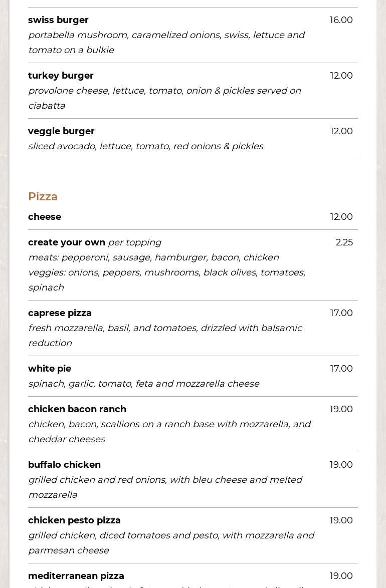Click the 2.25 per topping price
This screenshot has height=588, width=386.
tap(344, 242)
